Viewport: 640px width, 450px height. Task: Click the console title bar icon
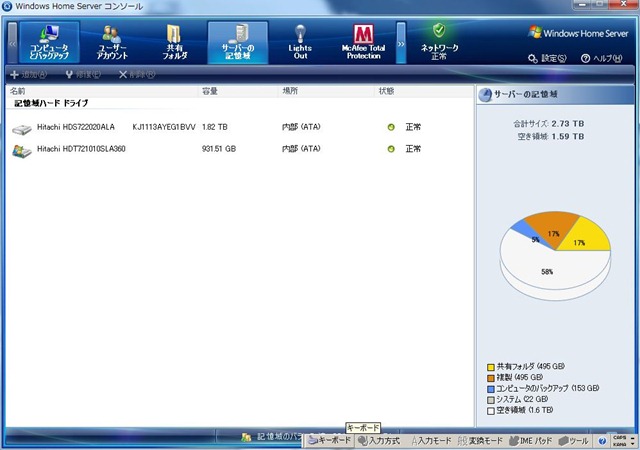coord(7,6)
